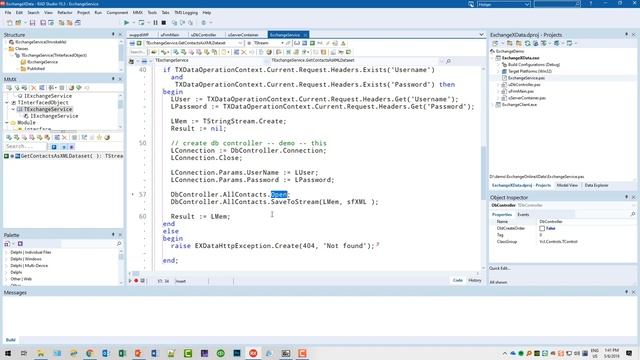Expand uDbController.pas in Projects tree
Image resolution: width=640 pixels, height=360 pixels.
498,85
